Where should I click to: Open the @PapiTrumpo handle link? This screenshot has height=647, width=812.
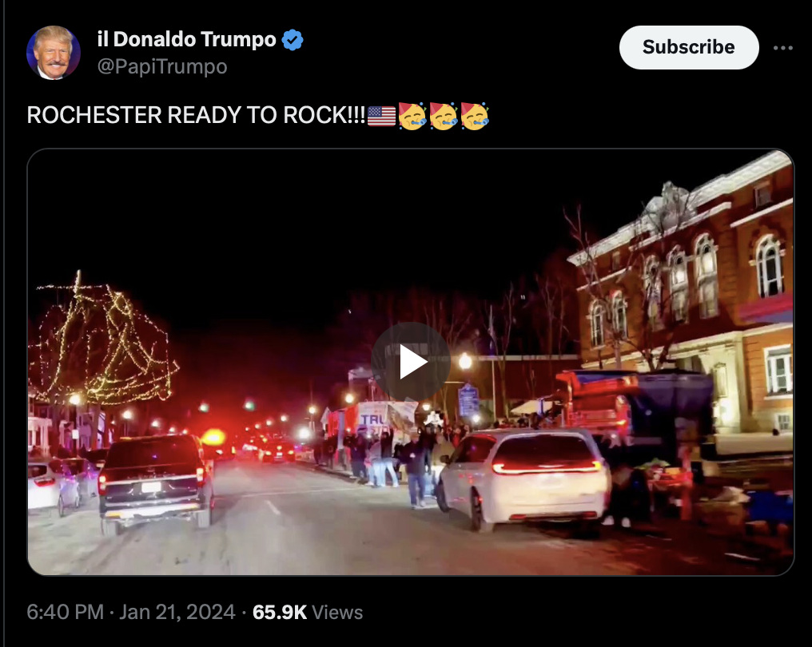coord(162,66)
